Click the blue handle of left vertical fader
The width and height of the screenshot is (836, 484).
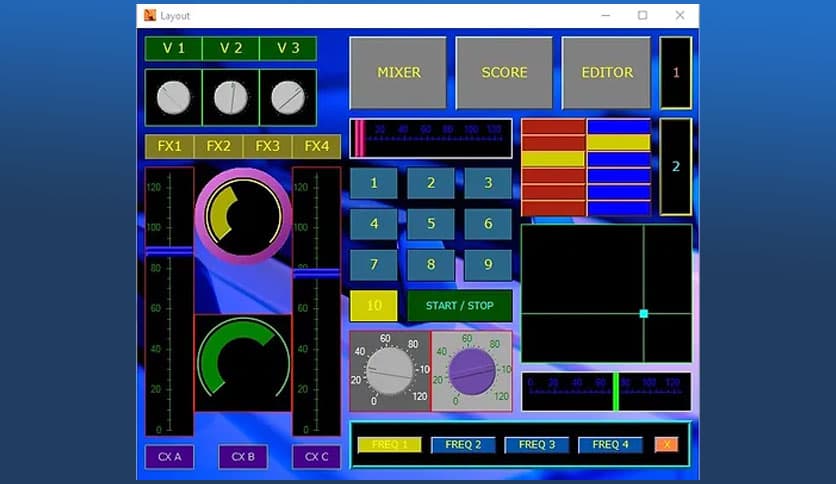click(170, 251)
